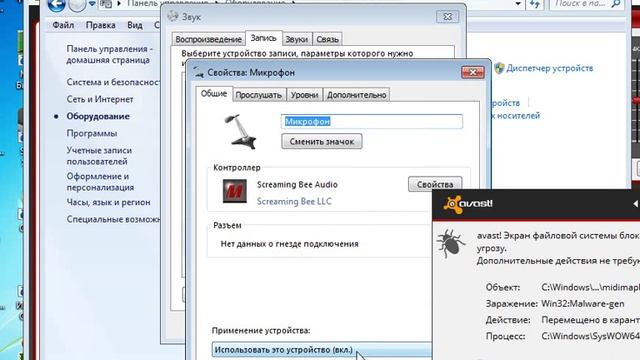Screen dimensions: 640x360
Task: Open the Вид menu
Action: (135, 25)
